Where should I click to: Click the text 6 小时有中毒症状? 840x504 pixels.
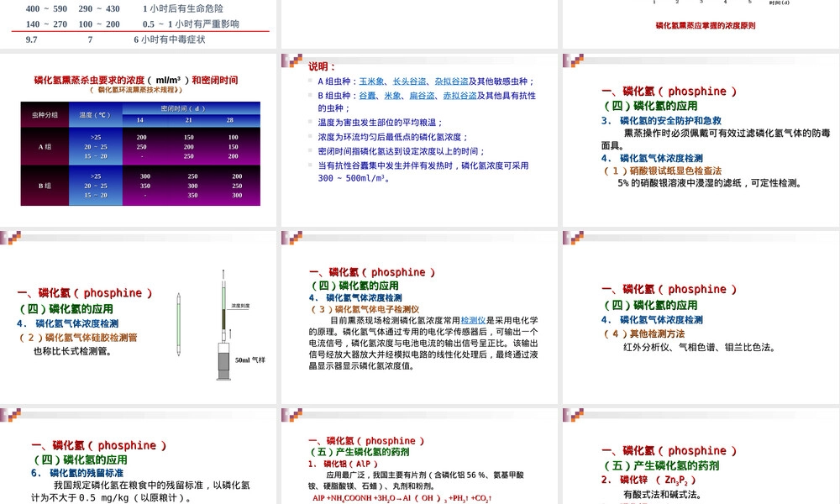pos(170,39)
